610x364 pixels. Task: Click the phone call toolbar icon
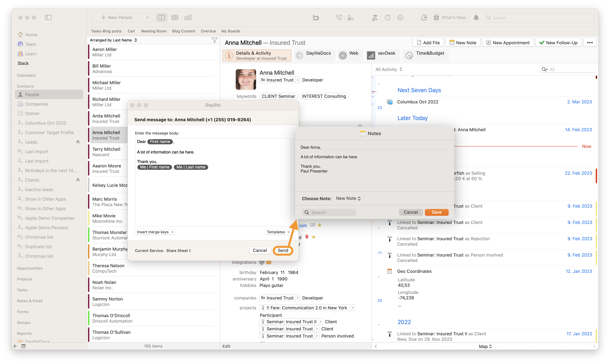[339, 17]
